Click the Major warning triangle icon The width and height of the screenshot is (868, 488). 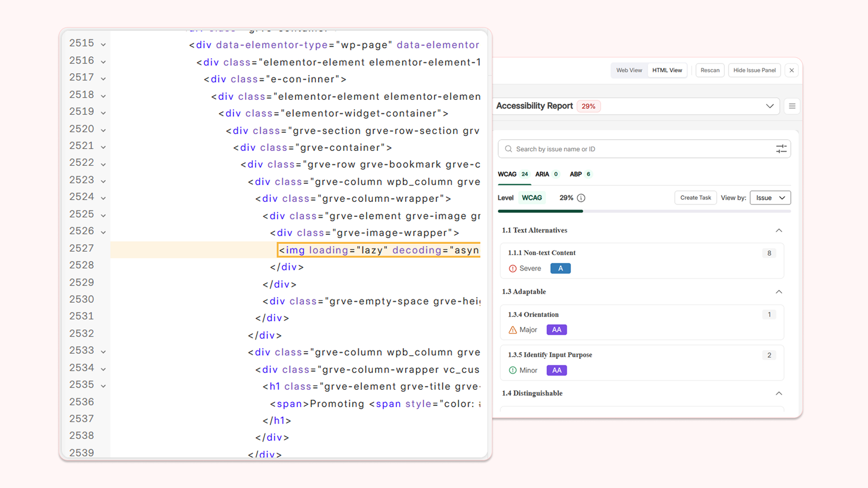513,330
